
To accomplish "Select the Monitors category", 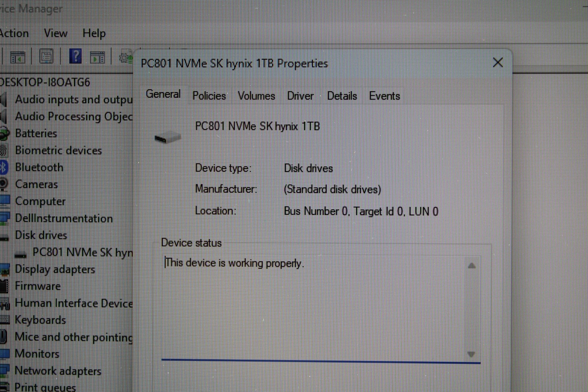I will (37, 354).
